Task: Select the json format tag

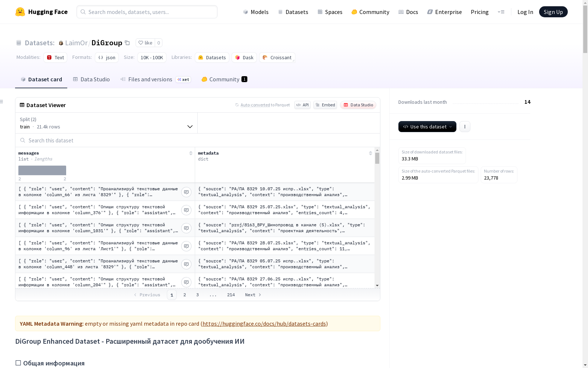Action: pos(107,57)
